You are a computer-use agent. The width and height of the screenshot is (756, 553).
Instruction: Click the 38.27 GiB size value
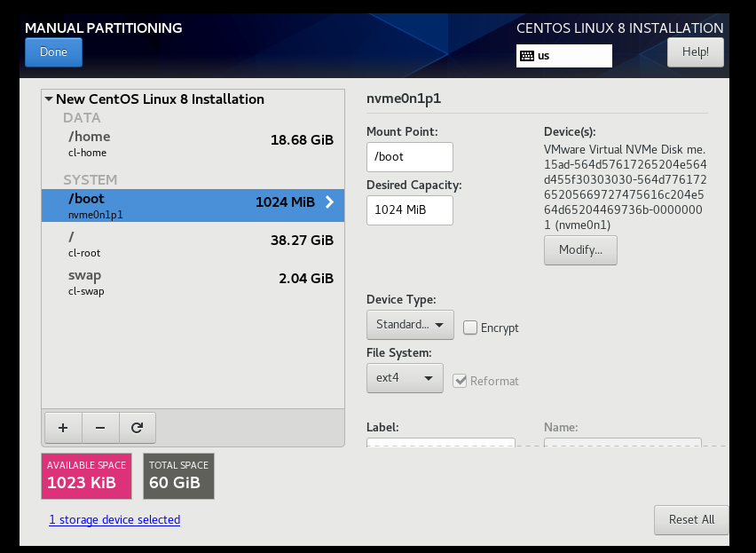tap(302, 240)
